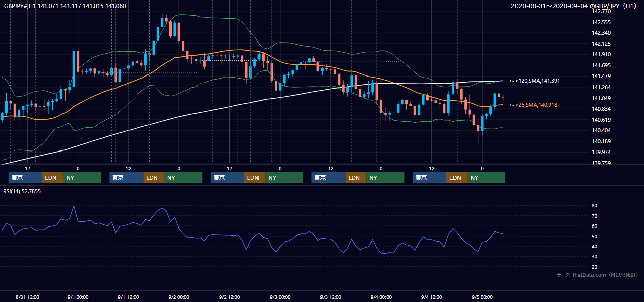Click the NY session block for September 2

(284, 178)
